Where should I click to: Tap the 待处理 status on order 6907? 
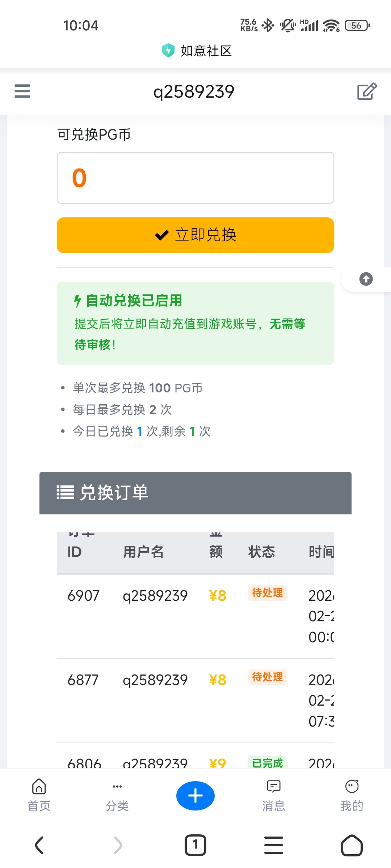[x=267, y=593]
